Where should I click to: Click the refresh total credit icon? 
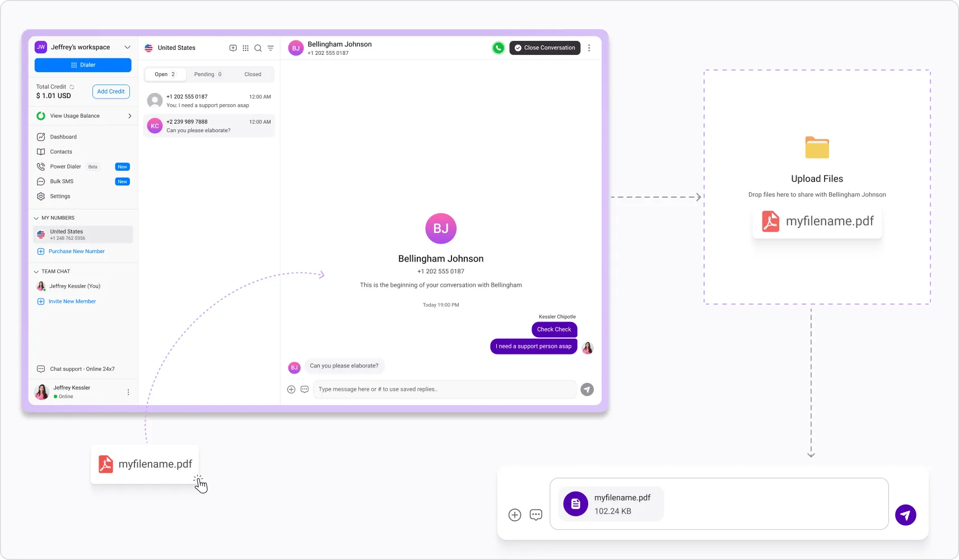coord(72,87)
